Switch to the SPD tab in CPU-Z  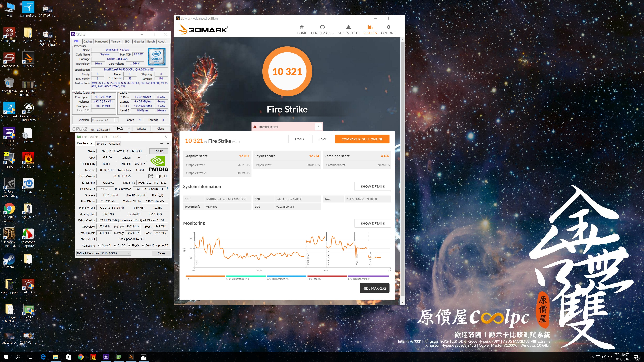click(127, 41)
